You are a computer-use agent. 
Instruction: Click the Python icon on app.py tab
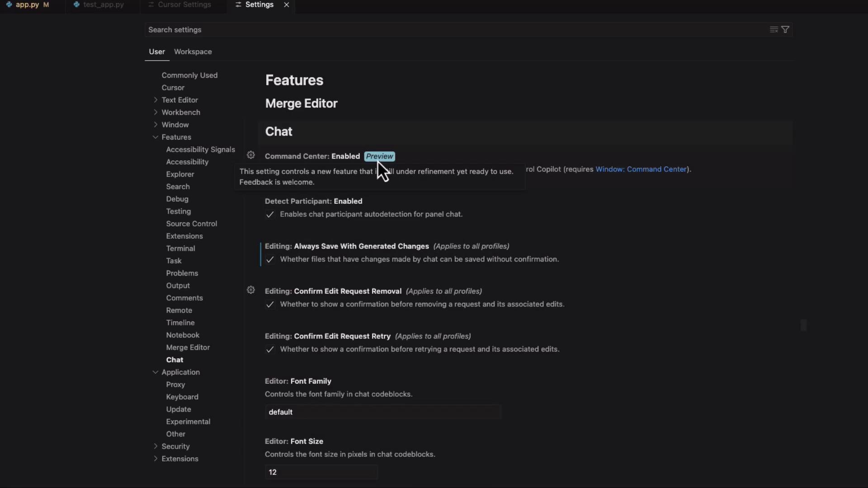[x=9, y=5]
